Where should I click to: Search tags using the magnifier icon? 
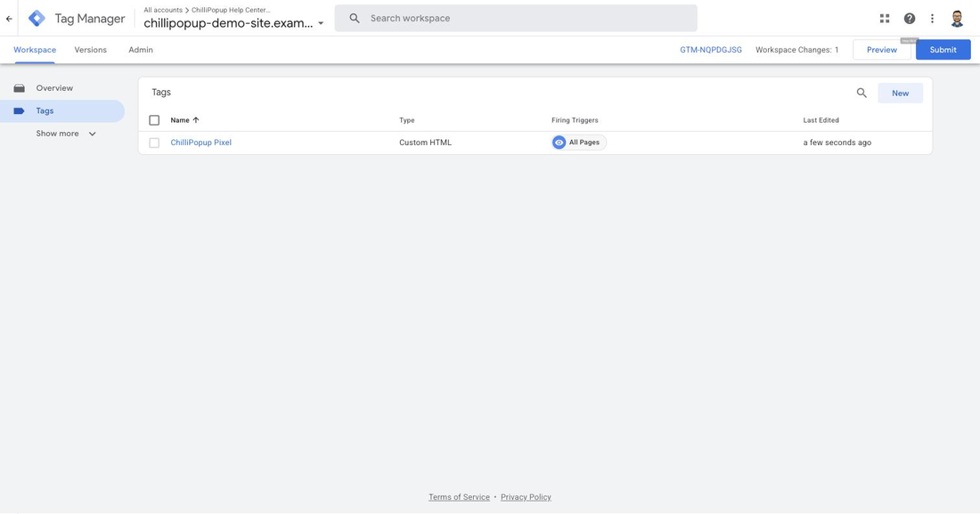[862, 94]
